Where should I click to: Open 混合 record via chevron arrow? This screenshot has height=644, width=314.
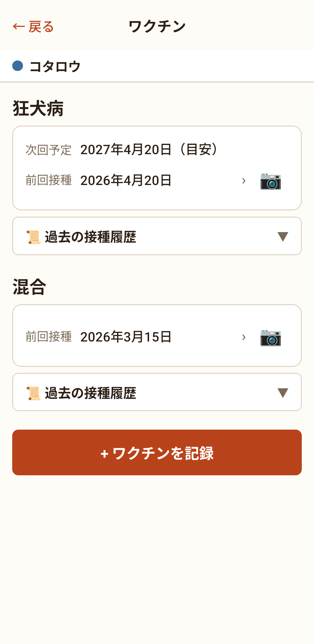click(244, 337)
